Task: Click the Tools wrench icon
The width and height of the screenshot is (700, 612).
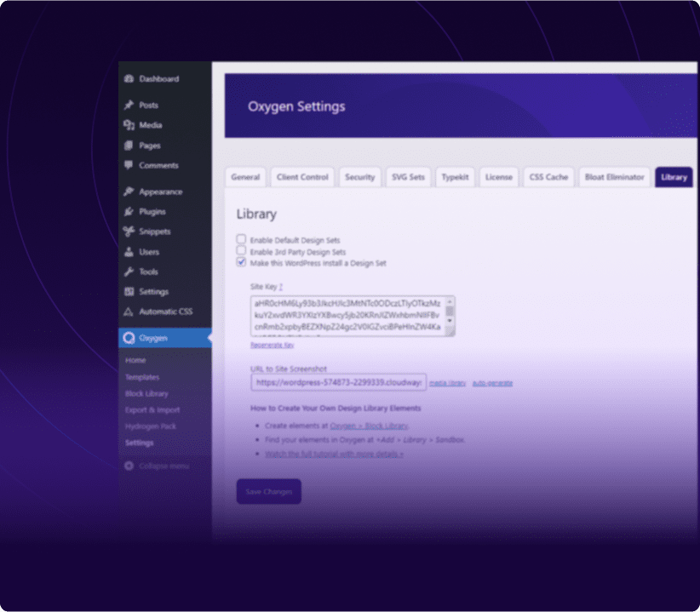Action: click(129, 272)
